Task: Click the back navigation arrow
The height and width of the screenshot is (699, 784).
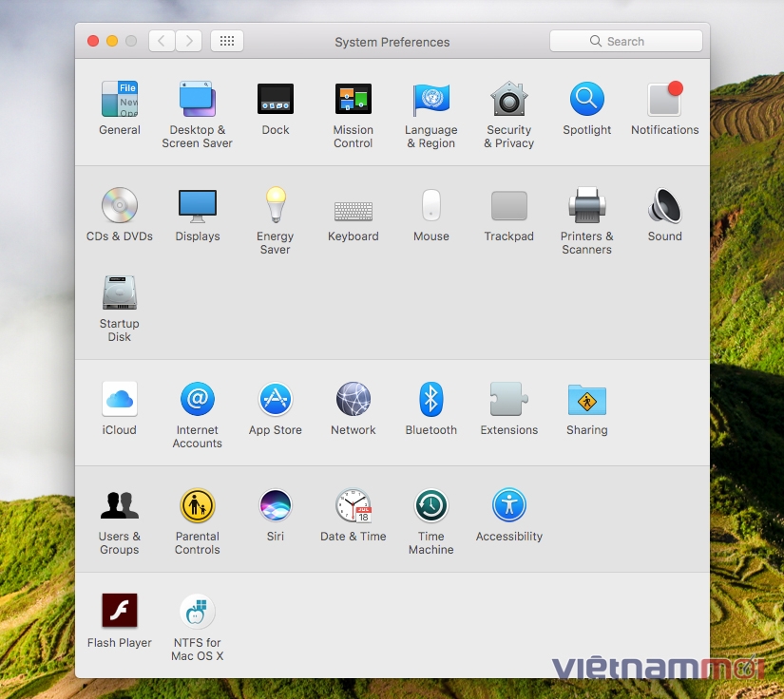Action: (x=162, y=41)
